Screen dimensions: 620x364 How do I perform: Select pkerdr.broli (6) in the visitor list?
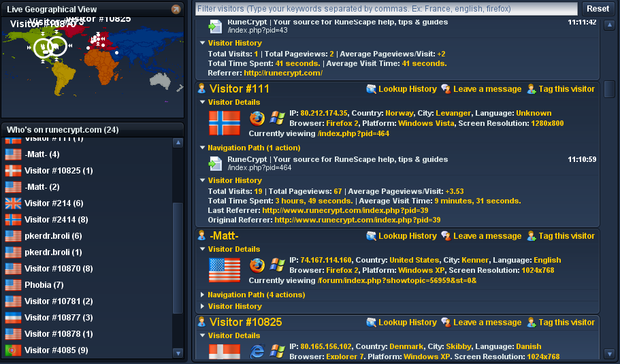click(88, 236)
